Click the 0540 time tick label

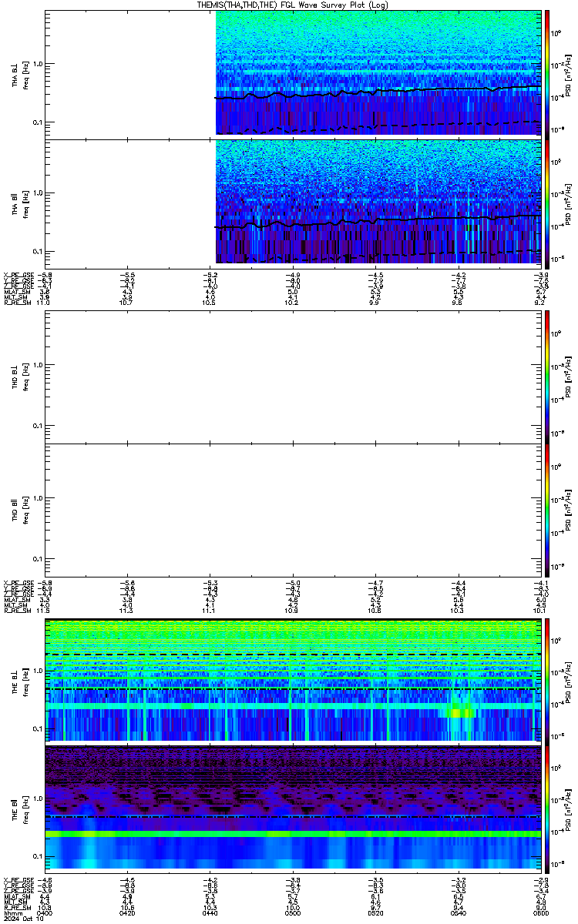click(458, 912)
